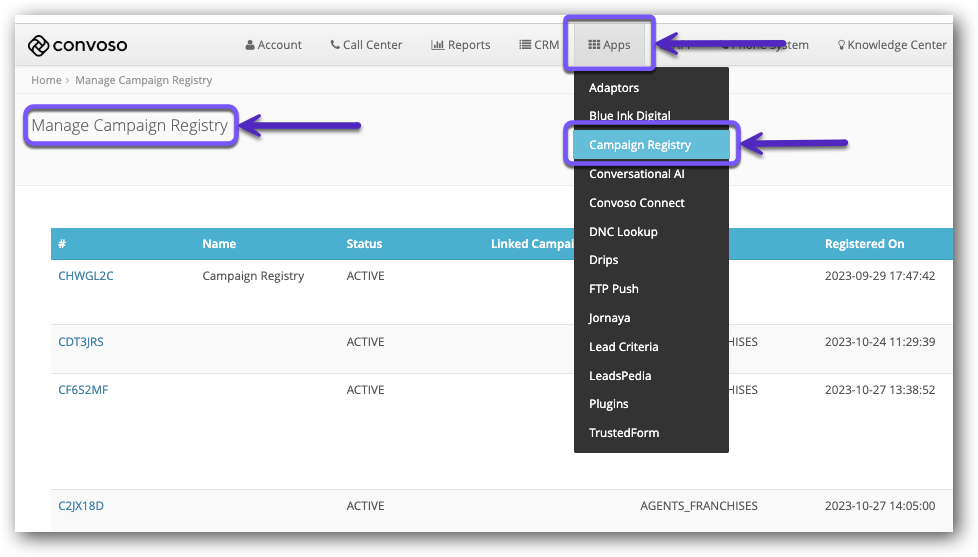This screenshot has width=978, height=557.
Task: Click the Name column header
Action: click(x=219, y=244)
